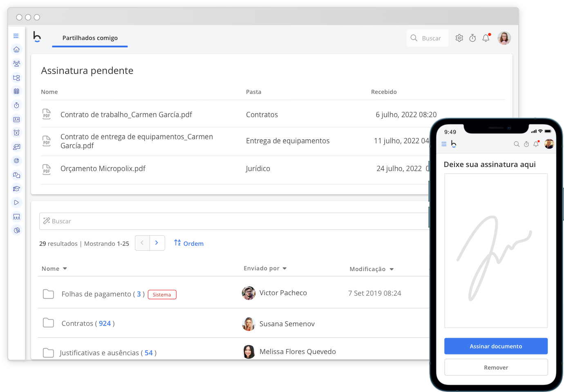
Task: Select the Partilhados comigo tab
Action: pyautogui.click(x=90, y=38)
